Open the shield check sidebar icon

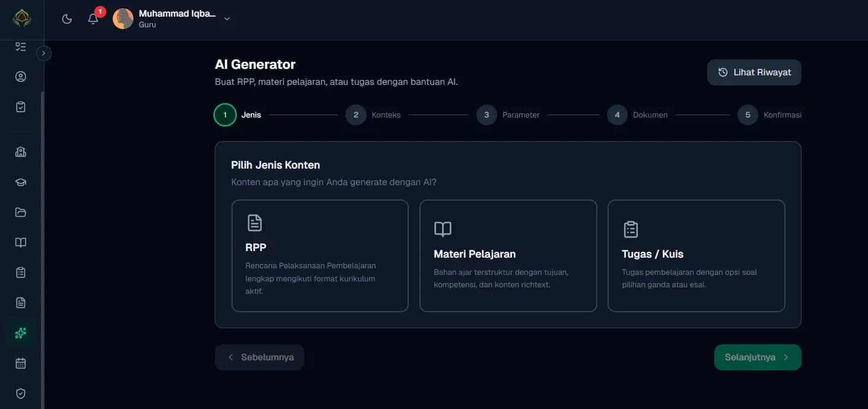[x=21, y=394]
